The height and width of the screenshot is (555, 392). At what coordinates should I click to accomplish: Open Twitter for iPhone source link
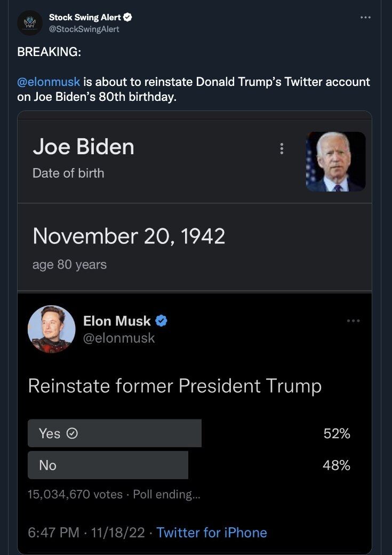point(212,533)
